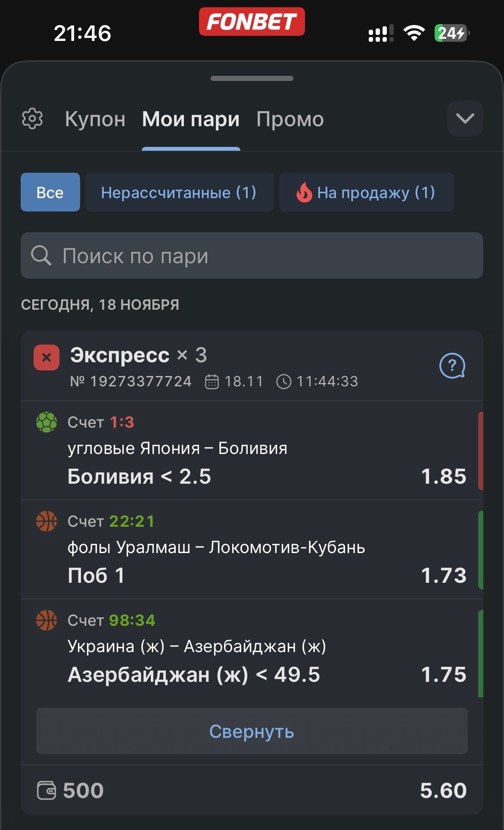Tap the help question-mark bubble icon

point(452,366)
